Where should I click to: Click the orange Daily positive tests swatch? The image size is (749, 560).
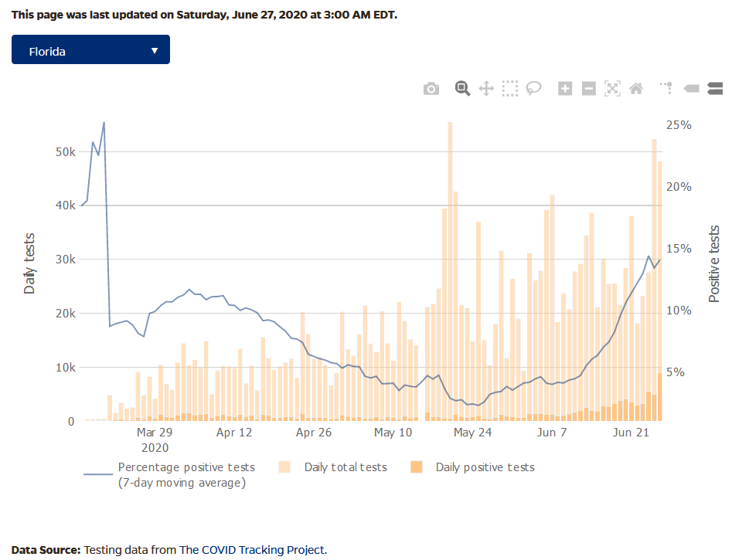(416, 467)
